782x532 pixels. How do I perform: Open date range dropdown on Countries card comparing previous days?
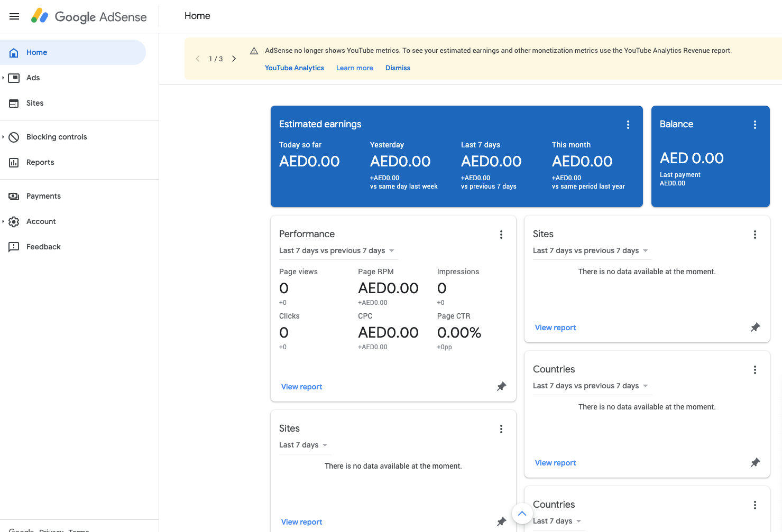[x=592, y=386]
